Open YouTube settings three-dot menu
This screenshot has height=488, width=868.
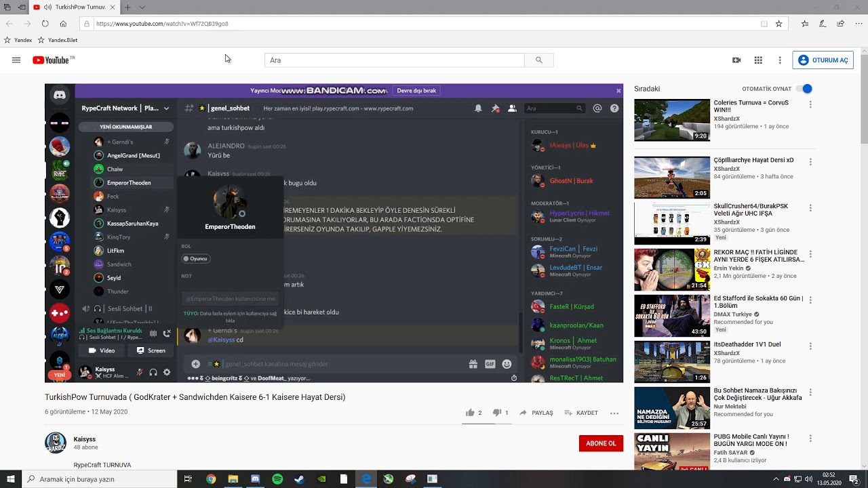pyautogui.click(x=780, y=60)
